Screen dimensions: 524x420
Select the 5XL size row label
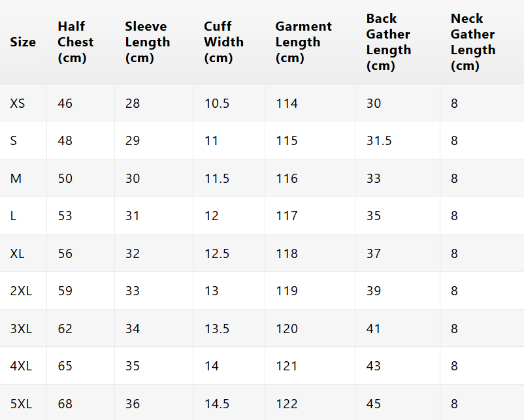click(x=21, y=404)
